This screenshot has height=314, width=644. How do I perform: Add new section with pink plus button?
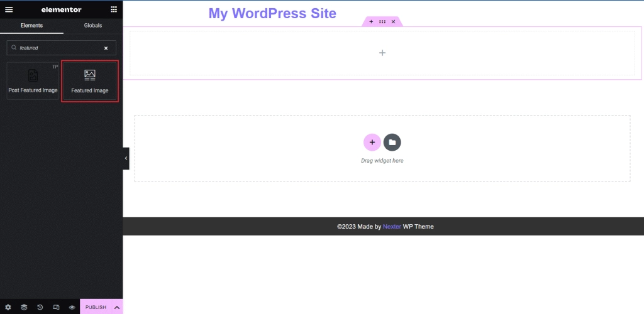372,143
